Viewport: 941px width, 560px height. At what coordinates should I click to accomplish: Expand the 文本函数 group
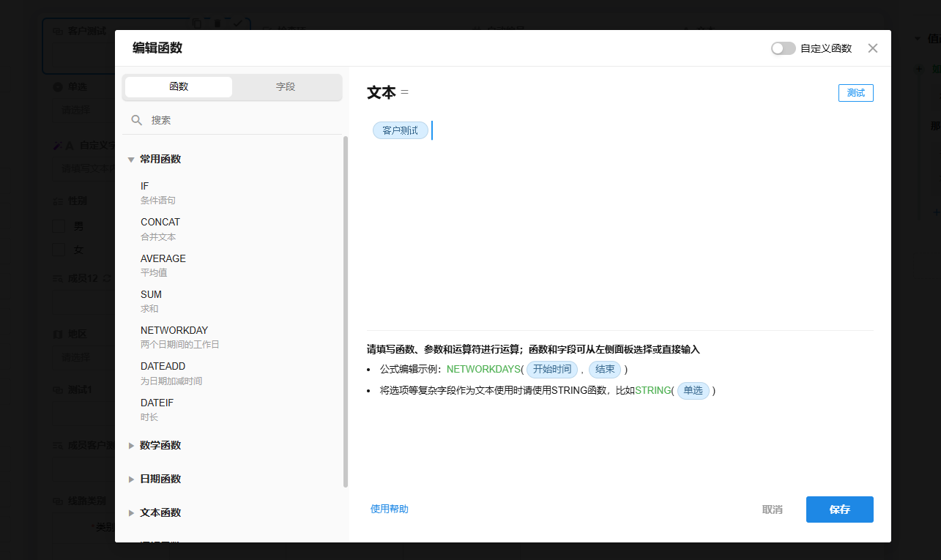131,512
